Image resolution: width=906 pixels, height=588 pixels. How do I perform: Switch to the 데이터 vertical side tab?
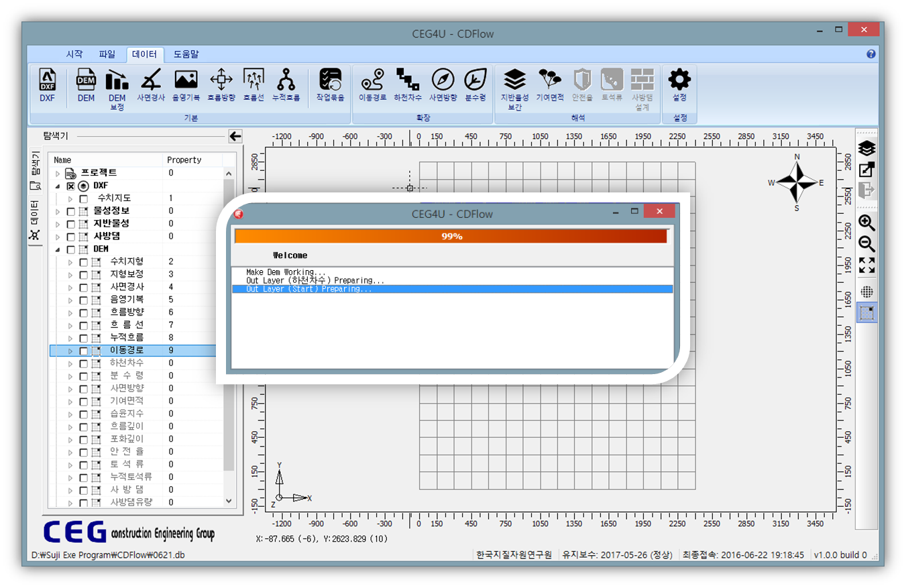(36, 221)
